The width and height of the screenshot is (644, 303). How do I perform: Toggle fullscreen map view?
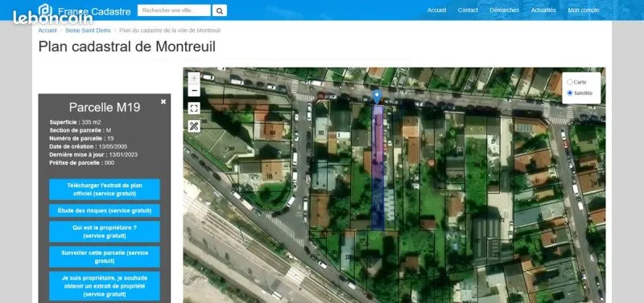[x=194, y=109]
